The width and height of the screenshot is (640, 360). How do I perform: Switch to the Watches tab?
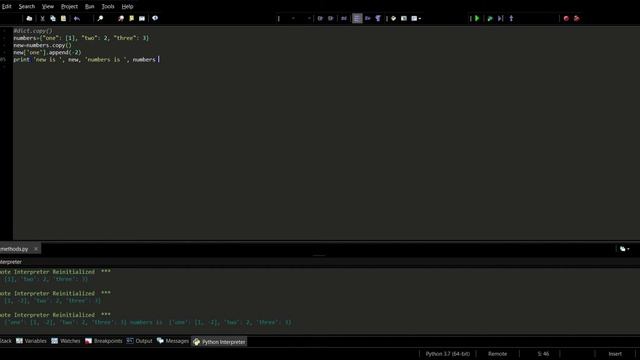pos(66,341)
